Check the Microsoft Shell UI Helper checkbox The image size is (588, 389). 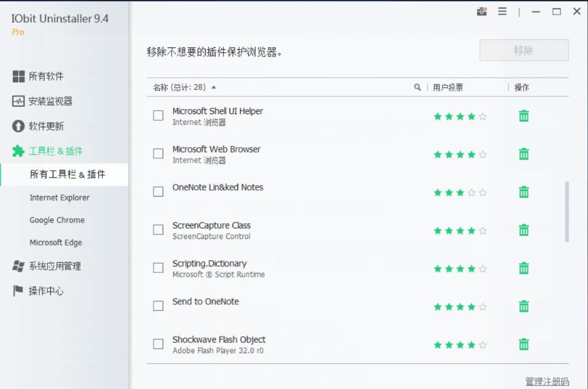[158, 116]
